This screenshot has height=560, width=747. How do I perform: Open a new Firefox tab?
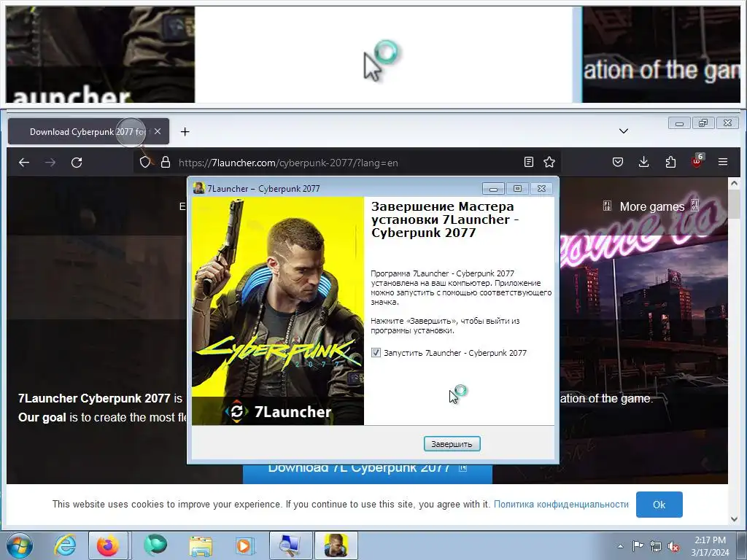tap(185, 131)
